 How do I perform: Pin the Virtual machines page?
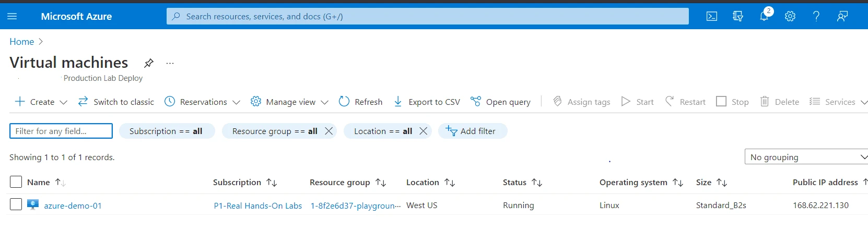click(x=149, y=63)
